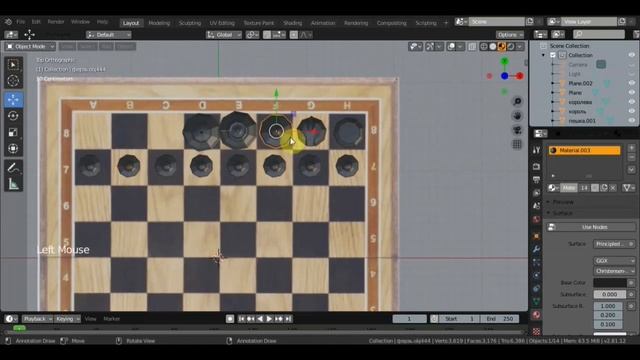Activate the Transform tool
The height and width of the screenshot is (360, 640).
(x=13, y=148)
